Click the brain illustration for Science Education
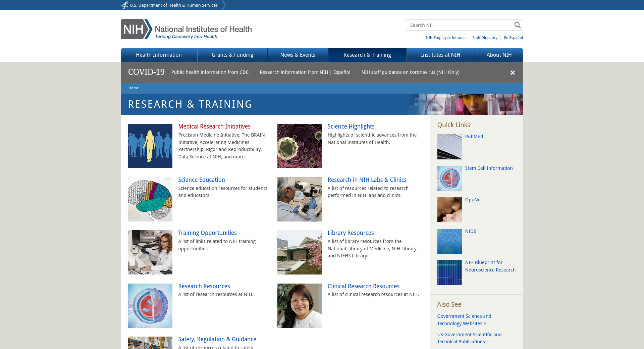Viewport: 644px width, 349px height. click(x=150, y=199)
